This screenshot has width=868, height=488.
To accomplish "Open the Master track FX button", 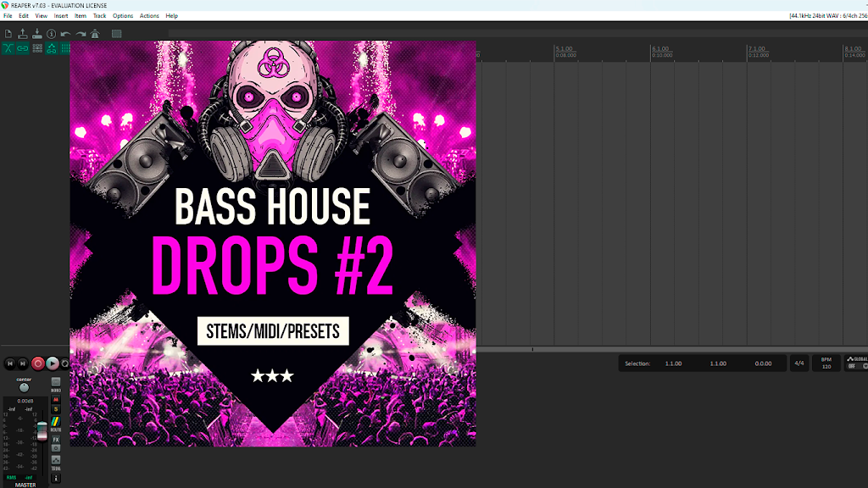I will [x=56, y=440].
